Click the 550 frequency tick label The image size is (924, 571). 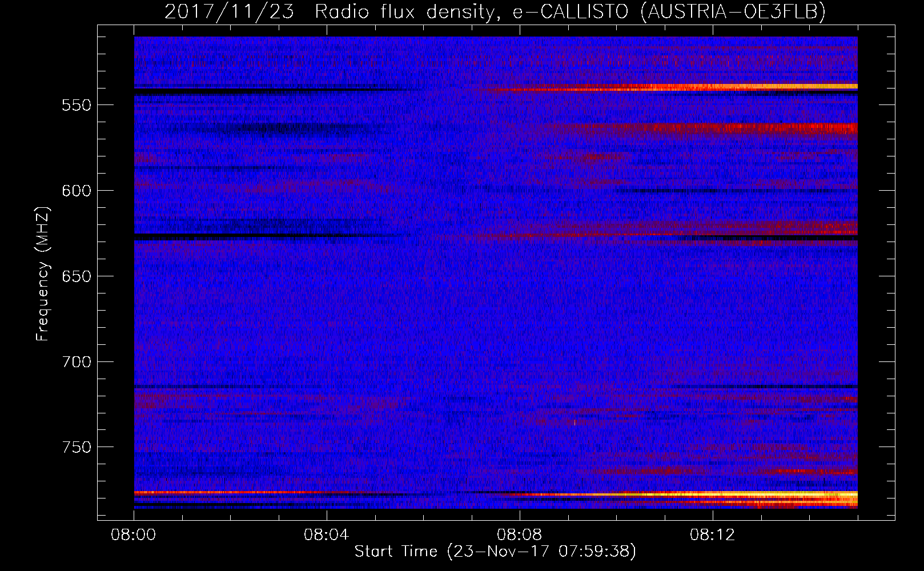click(77, 106)
